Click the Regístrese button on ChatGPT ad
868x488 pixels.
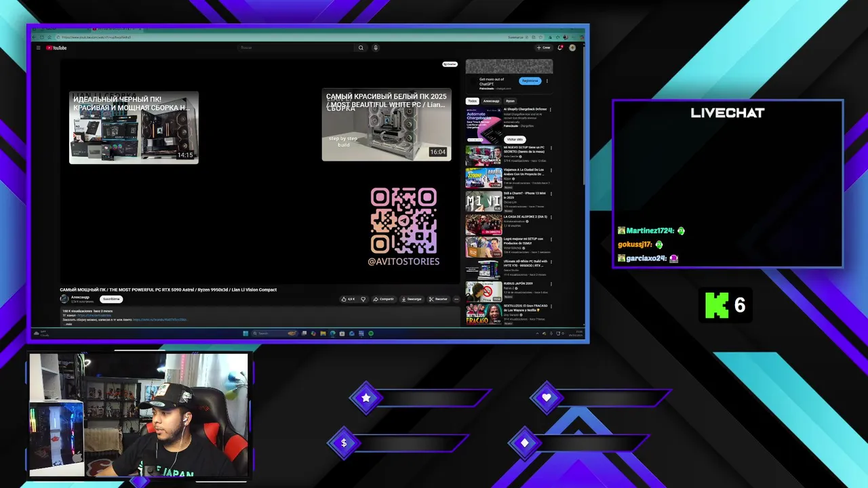[530, 81]
